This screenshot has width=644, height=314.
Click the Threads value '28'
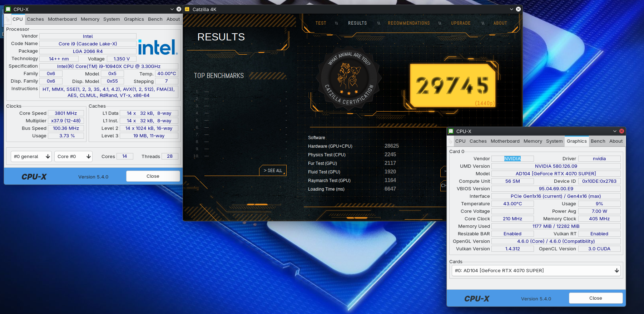tap(170, 156)
